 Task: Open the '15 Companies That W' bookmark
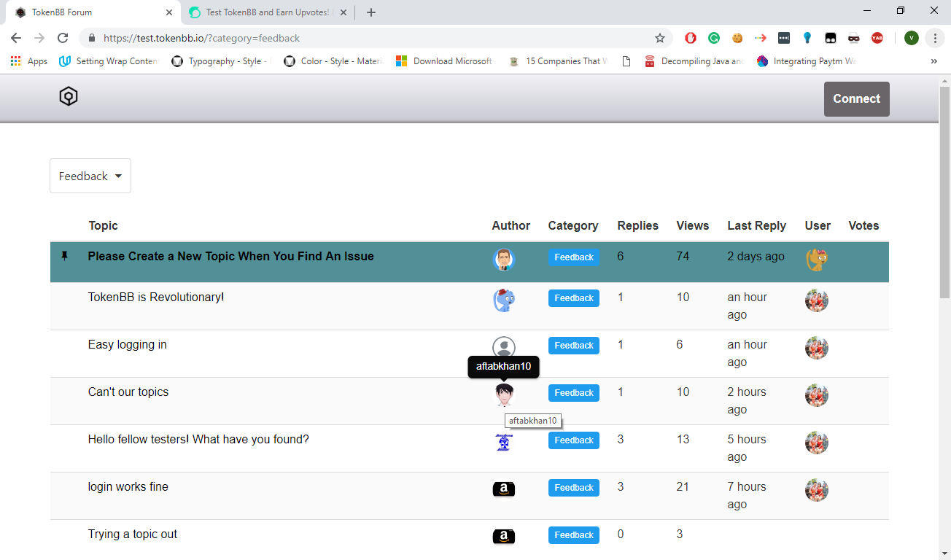[x=558, y=61]
